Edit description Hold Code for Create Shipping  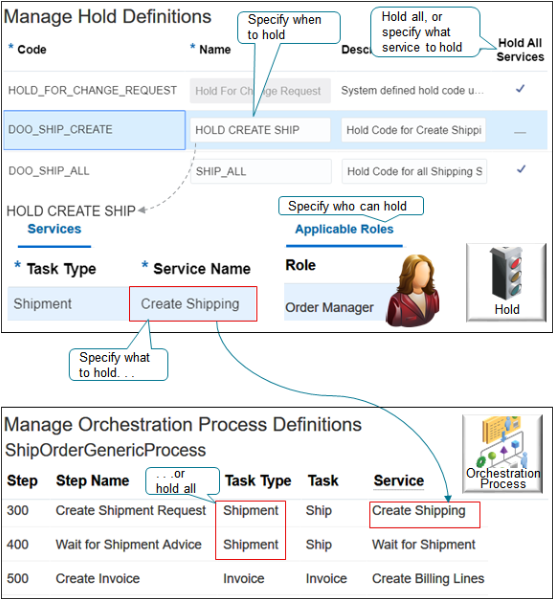click(414, 130)
